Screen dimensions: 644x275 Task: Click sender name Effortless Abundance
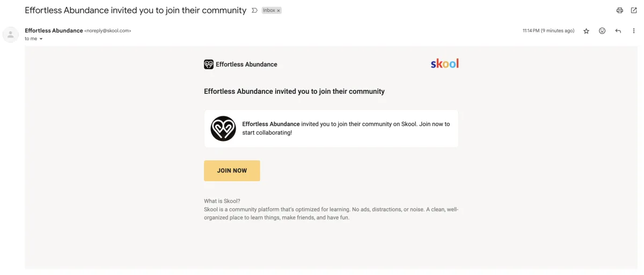point(54,31)
